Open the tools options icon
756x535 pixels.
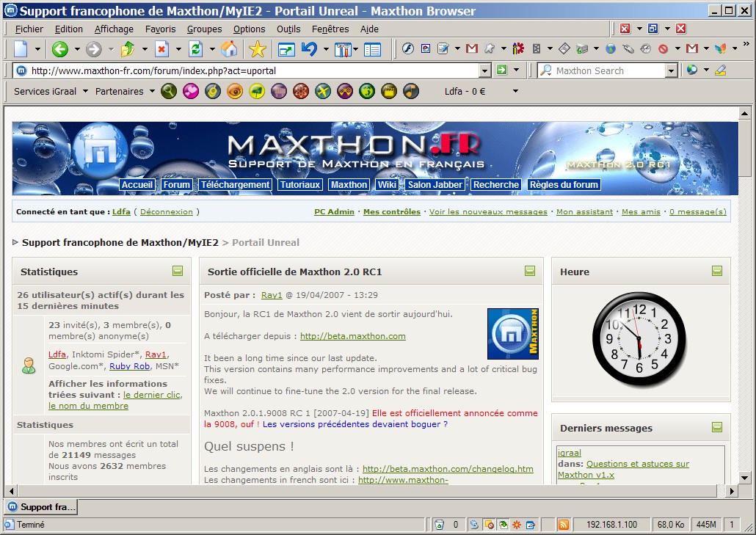pyautogui.click(x=343, y=49)
